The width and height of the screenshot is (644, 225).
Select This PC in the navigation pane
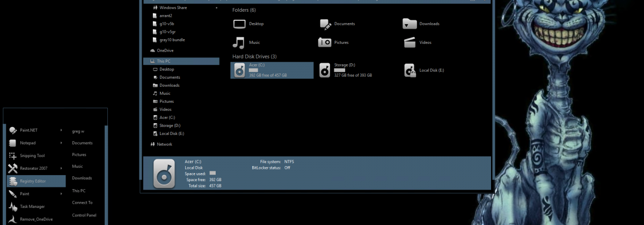tap(181, 61)
